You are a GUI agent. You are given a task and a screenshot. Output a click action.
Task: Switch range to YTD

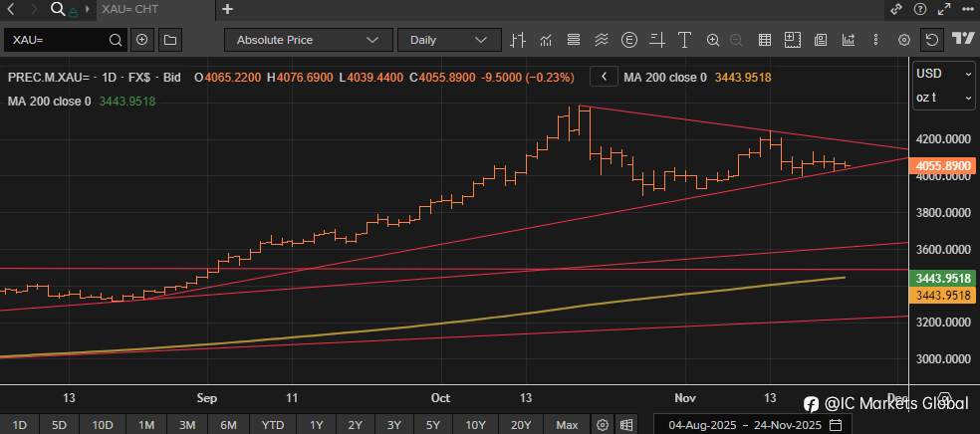(273, 425)
